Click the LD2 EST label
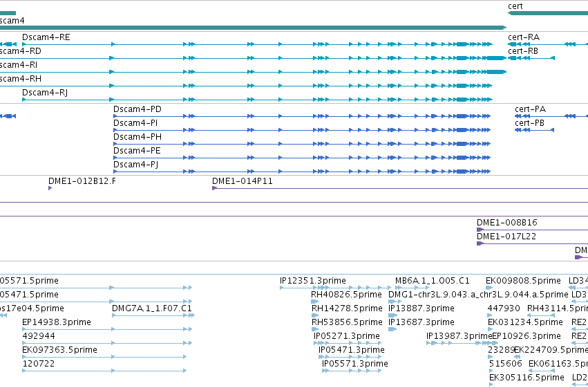The height and width of the screenshot is (388, 588). pos(580,377)
